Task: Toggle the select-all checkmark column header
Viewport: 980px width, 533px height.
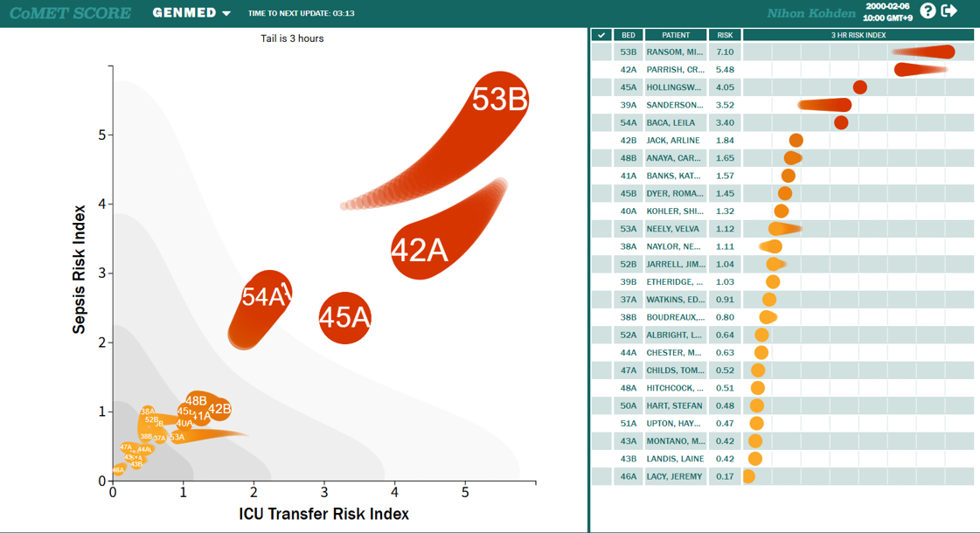Action: click(x=601, y=35)
